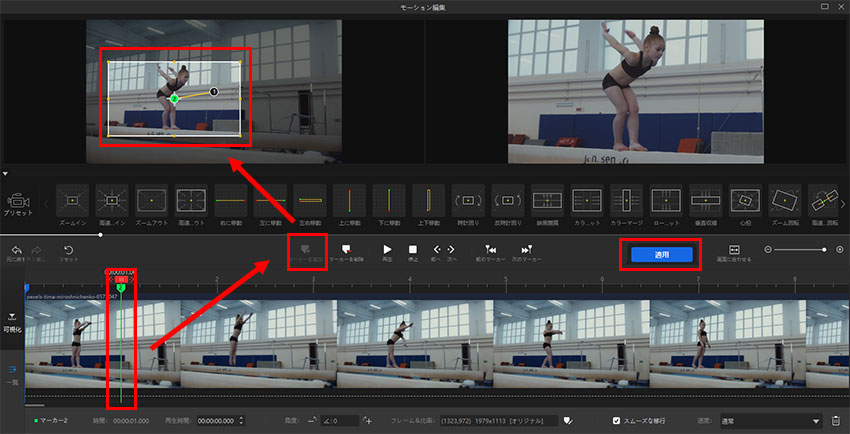Reset motion with リセット icon
The image size is (850, 434).
coord(68,250)
